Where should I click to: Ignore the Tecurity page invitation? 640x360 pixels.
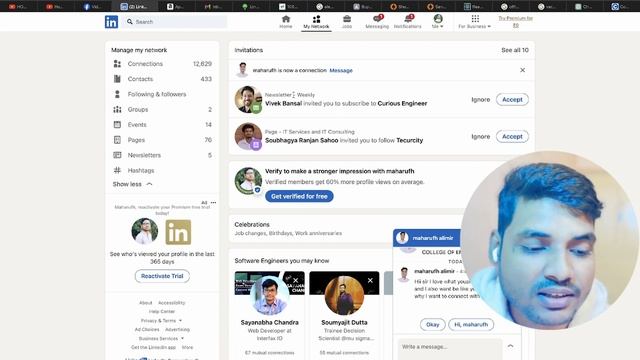[x=480, y=136]
